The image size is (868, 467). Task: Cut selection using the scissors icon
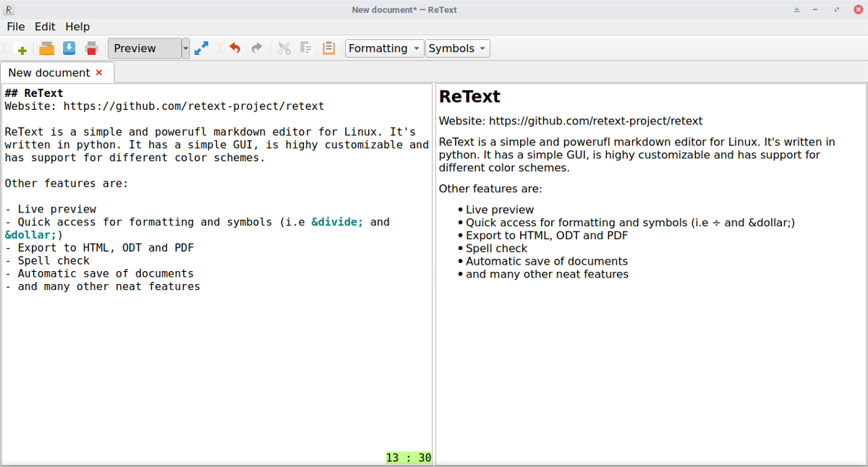(284, 48)
